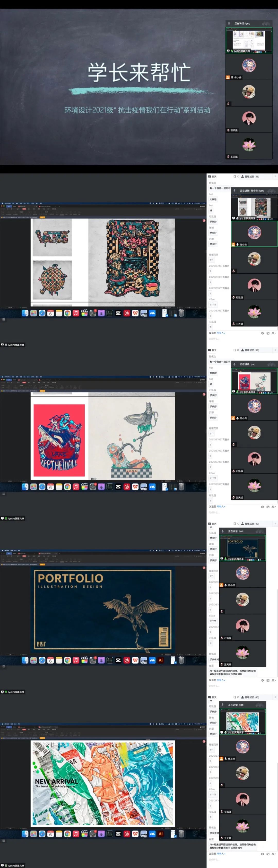Click red close button on NEW ARRIVAL document

coord(204,742)
